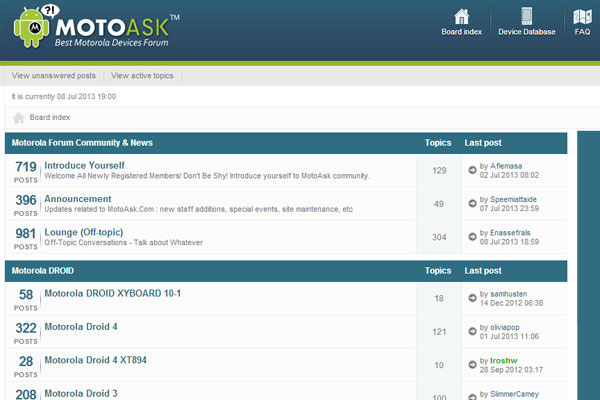600x400 pixels.
Task: Open the Motorola DROID category header
Action: 42,271
